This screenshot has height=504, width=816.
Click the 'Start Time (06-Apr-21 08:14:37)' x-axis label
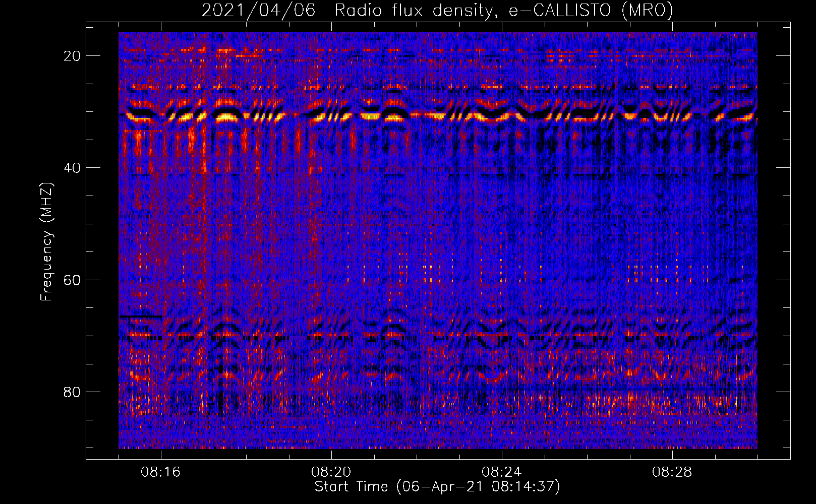(437, 487)
